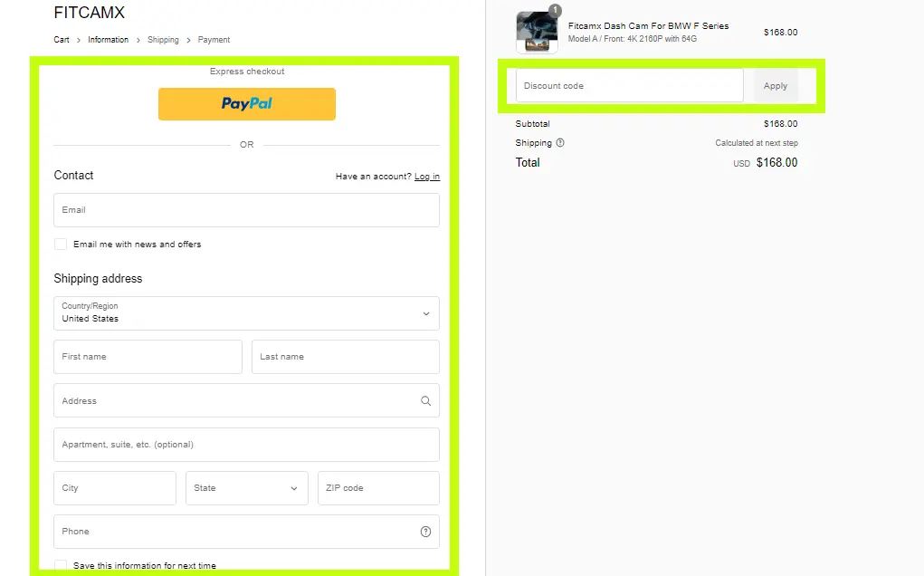Focus the ZIP code field
This screenshot has height=576, width=924.
tap(378, 488)
